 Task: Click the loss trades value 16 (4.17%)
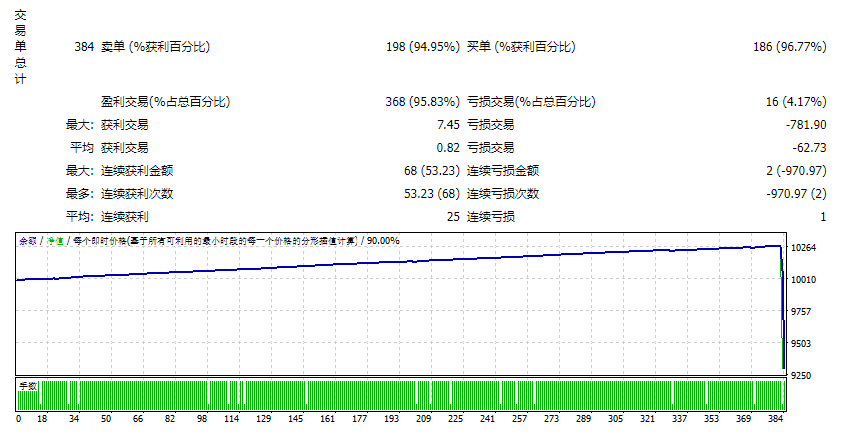(x=796, y=102)
